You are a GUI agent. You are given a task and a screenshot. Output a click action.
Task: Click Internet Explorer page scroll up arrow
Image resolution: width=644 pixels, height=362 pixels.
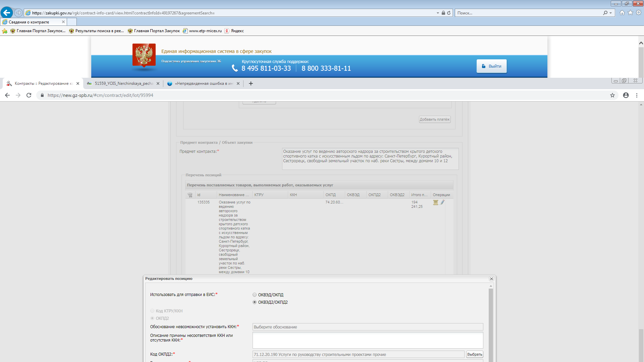(x=641, y=43)
